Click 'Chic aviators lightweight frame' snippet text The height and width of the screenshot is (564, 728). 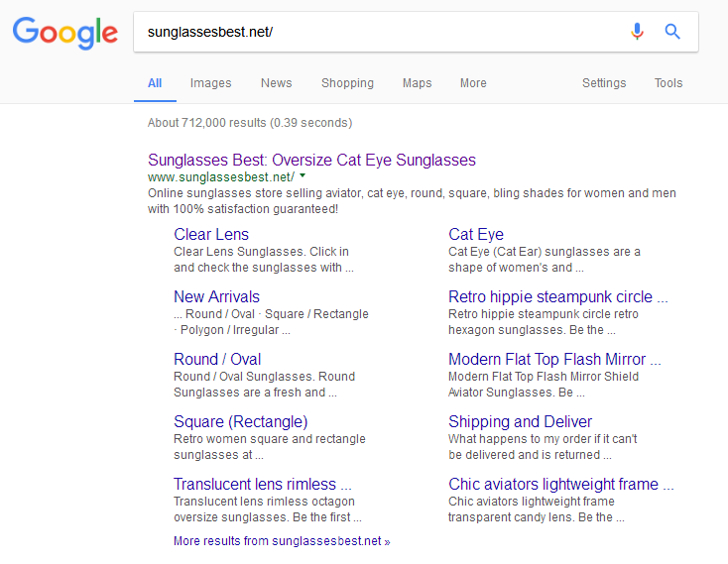[x=537, y=509]
